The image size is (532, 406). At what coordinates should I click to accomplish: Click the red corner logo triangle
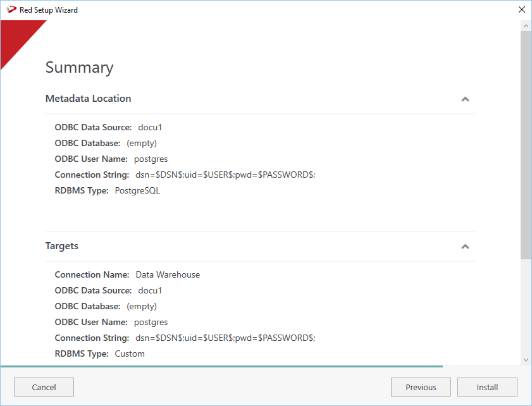[x=16, y=38]
